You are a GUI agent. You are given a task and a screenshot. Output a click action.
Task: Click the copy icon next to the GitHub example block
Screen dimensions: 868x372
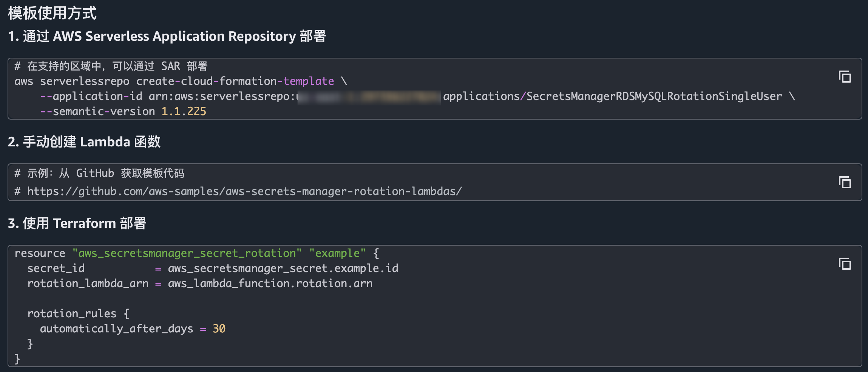pyautogui.click(x=845, y=182)
